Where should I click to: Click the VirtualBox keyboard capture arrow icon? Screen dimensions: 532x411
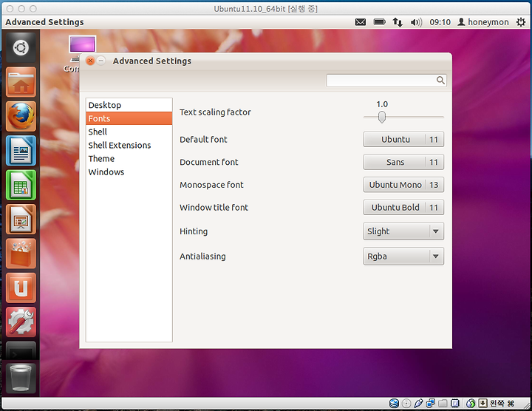[482, 403]
